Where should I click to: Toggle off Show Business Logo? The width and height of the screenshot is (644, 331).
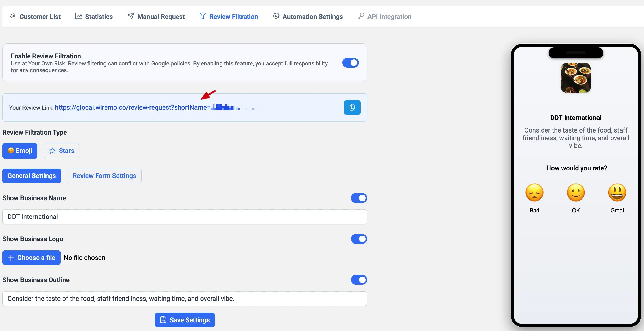359,239
